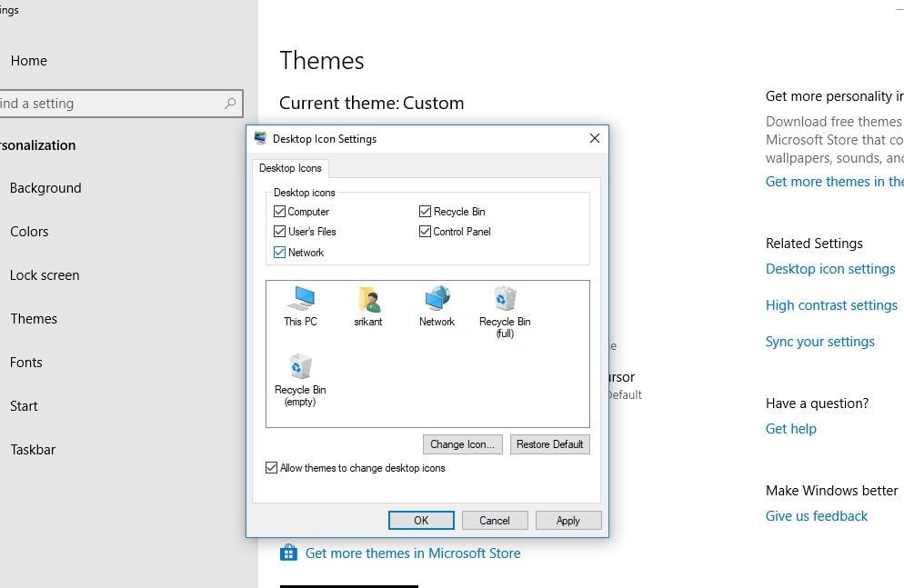The image size is (904, 588).
Task: Click the Microsoft Store bag icon
Action: [x=289, y=552]
